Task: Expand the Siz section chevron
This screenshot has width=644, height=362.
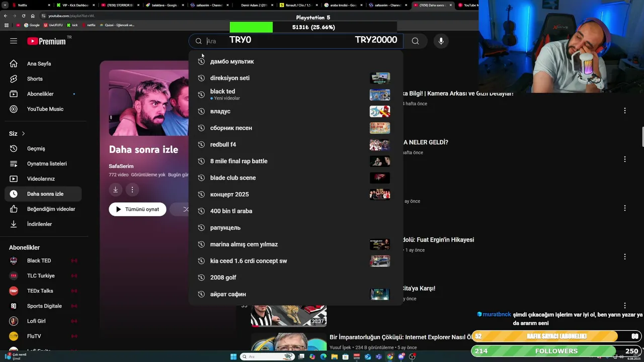Action: point(23,134)
